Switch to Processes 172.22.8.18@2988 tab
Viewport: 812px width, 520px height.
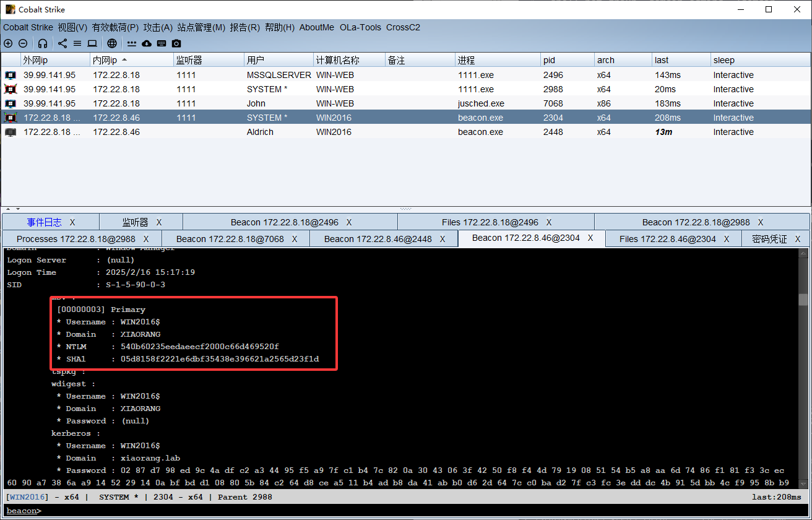(76, 239)
